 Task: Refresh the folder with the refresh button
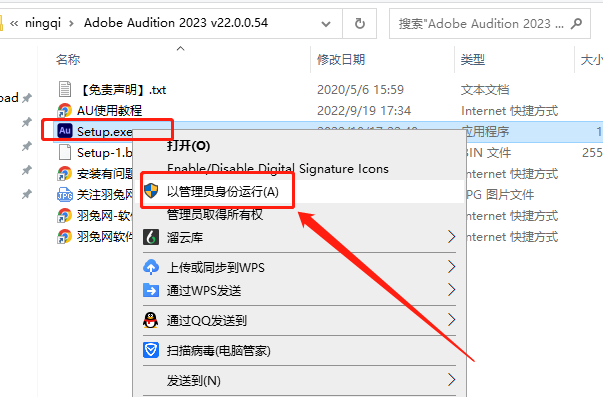point(360,23)
